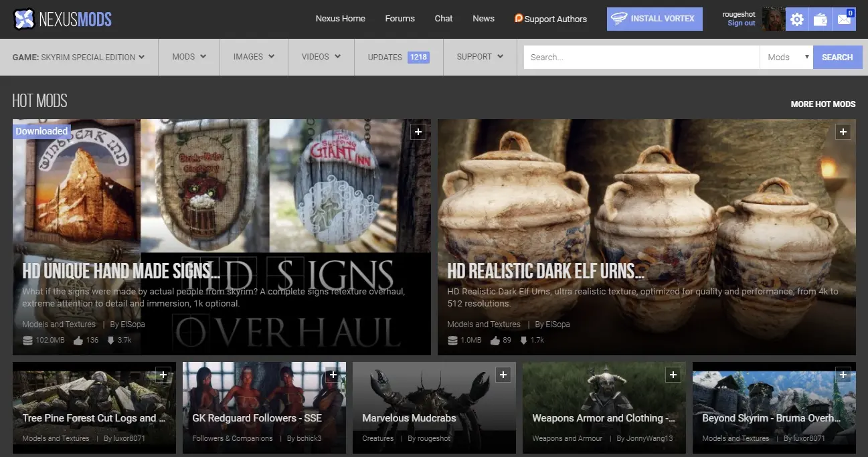Open account settings gear icon

(797, 19)
